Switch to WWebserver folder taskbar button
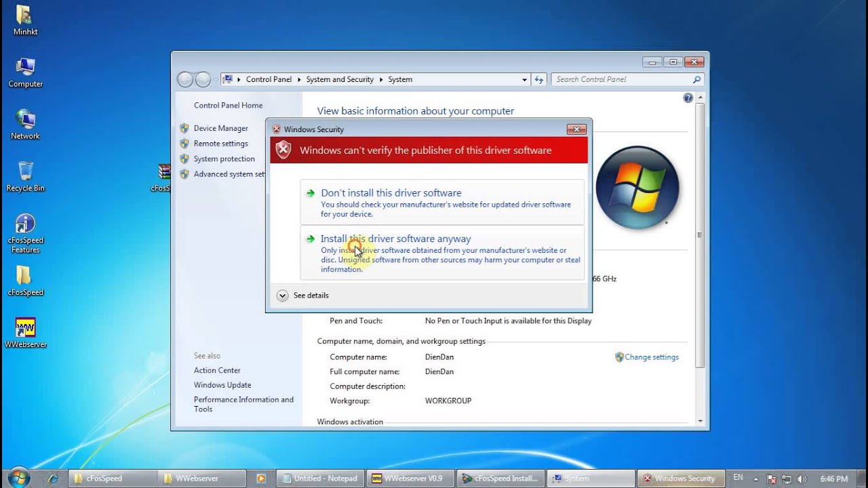 click(x=201, y=478)
